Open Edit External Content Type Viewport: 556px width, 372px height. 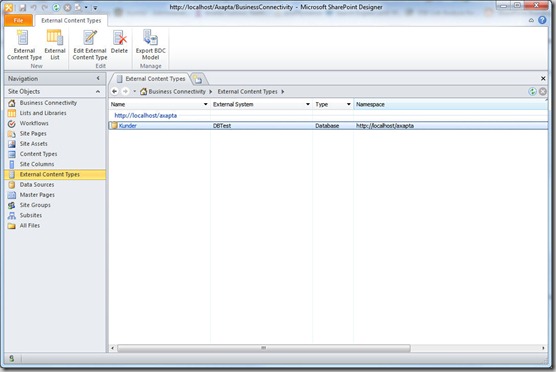click(90, 45)
